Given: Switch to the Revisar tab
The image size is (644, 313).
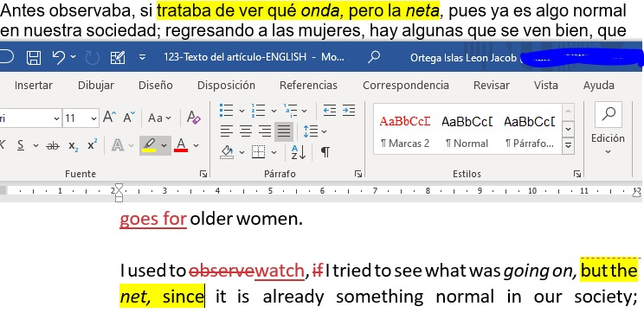Looking at the screenshot, I should coord(492,86).
